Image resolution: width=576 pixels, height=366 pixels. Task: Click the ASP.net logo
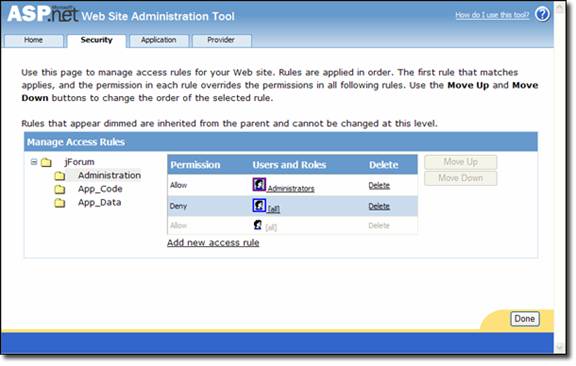point(43,14)
